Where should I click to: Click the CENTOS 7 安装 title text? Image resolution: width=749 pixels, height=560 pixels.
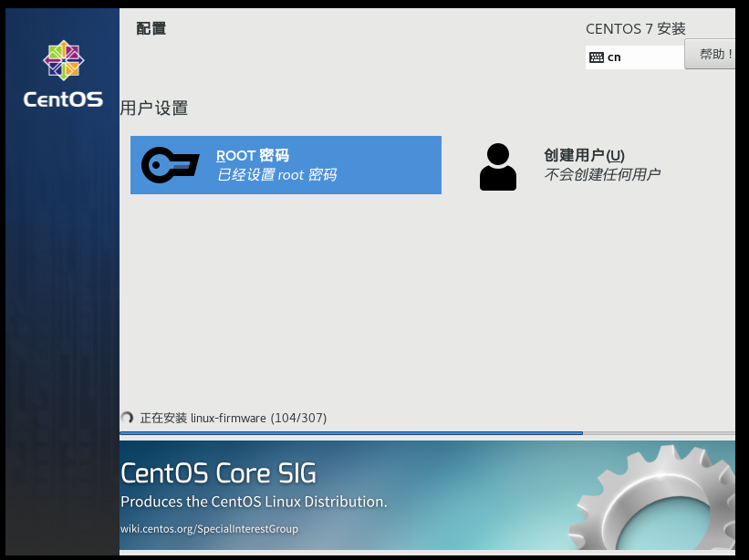point(636,28)
